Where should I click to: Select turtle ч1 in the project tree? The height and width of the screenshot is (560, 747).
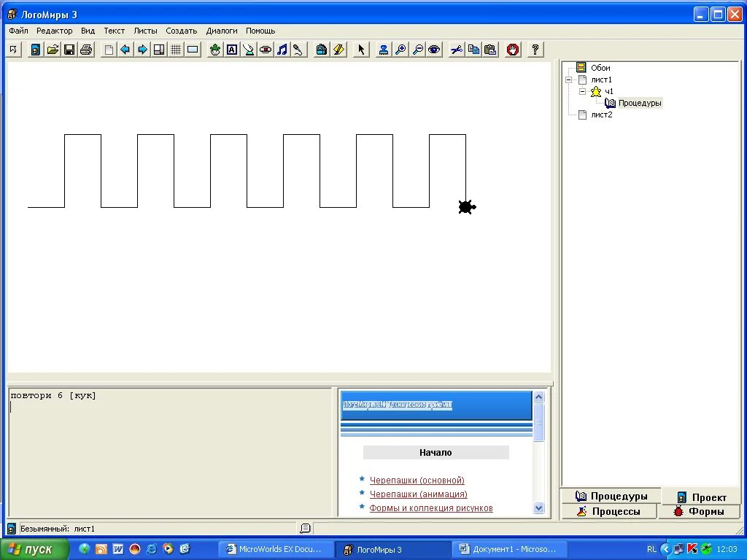click(609, 91)
